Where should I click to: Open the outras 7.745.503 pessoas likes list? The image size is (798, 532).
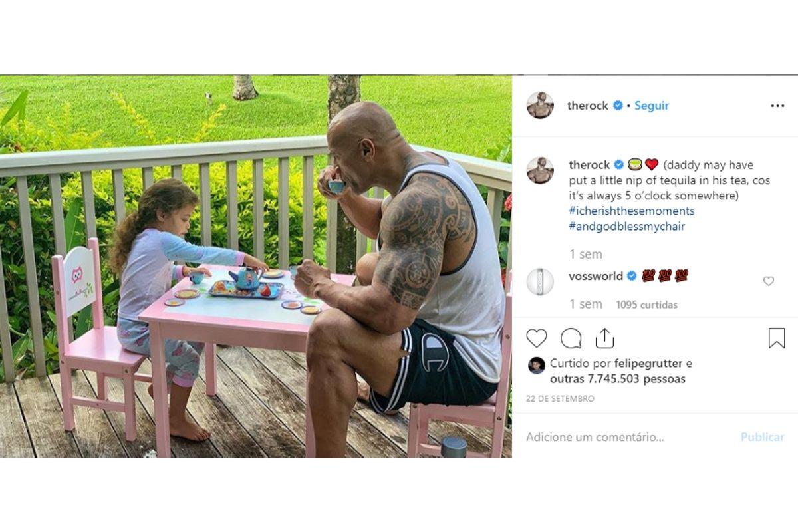click(618, 379)
